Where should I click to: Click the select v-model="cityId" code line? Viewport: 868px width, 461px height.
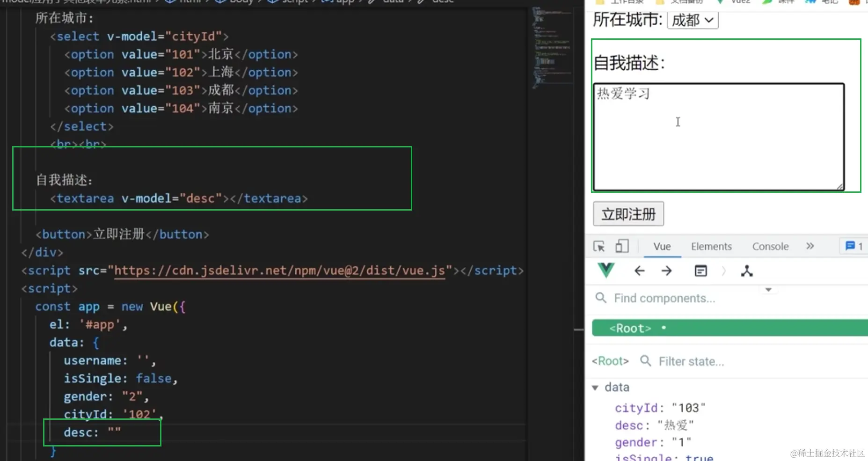139,36
